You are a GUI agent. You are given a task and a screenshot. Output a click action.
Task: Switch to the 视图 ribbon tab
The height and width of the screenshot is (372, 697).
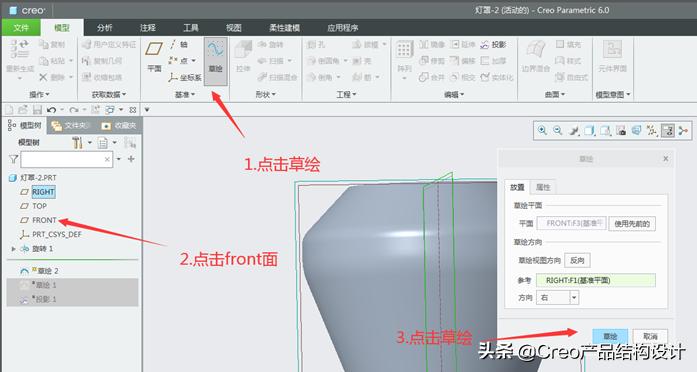(233, 28)
